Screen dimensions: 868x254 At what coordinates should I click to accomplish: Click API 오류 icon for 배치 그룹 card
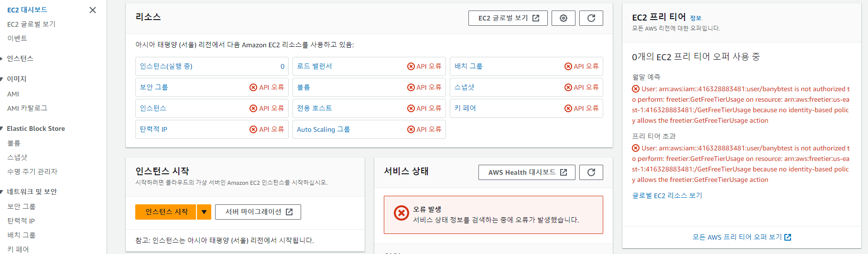(568, 66)
